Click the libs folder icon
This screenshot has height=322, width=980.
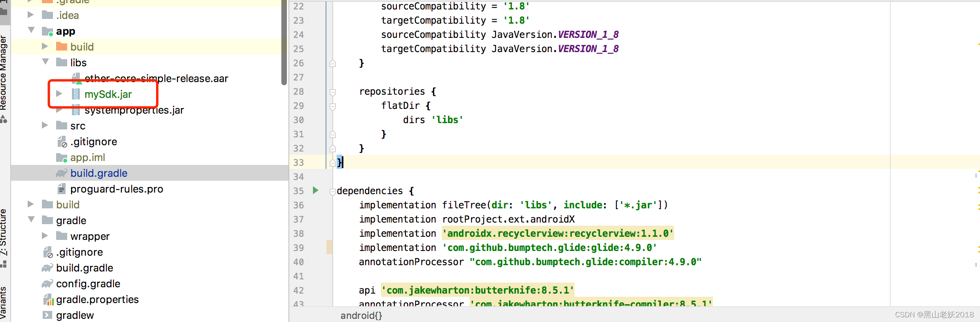click(62, 62)
